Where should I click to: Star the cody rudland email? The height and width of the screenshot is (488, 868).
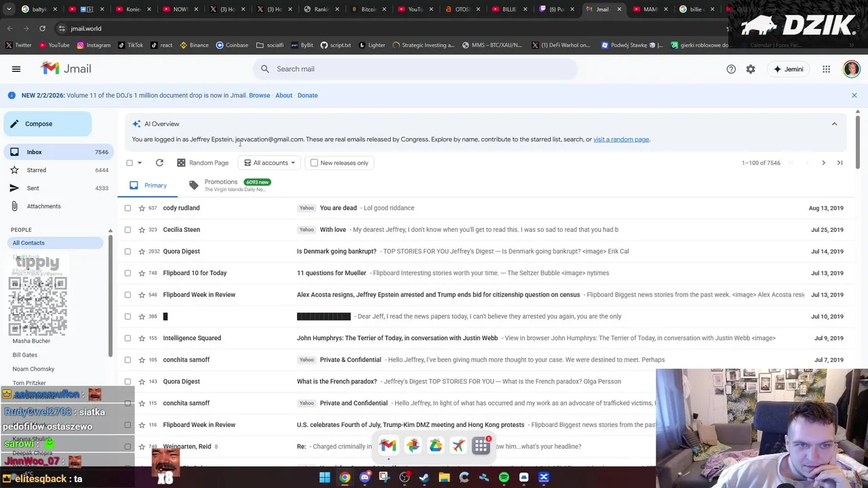click(142, 208)
